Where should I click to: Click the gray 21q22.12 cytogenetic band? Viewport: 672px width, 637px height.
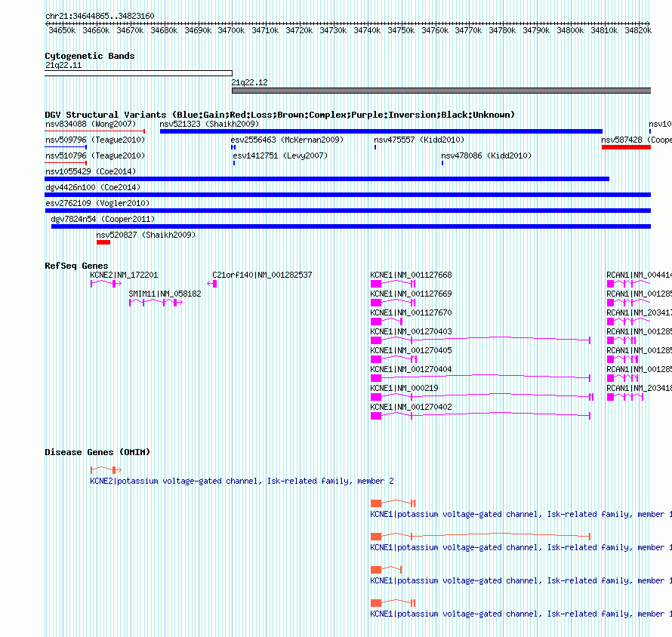point(442,91)
